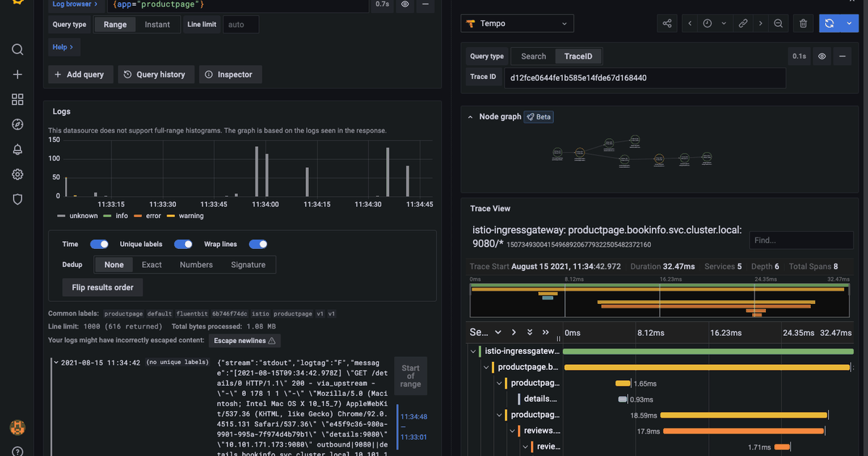Click the user avatar in sidebar

[17, 428]
